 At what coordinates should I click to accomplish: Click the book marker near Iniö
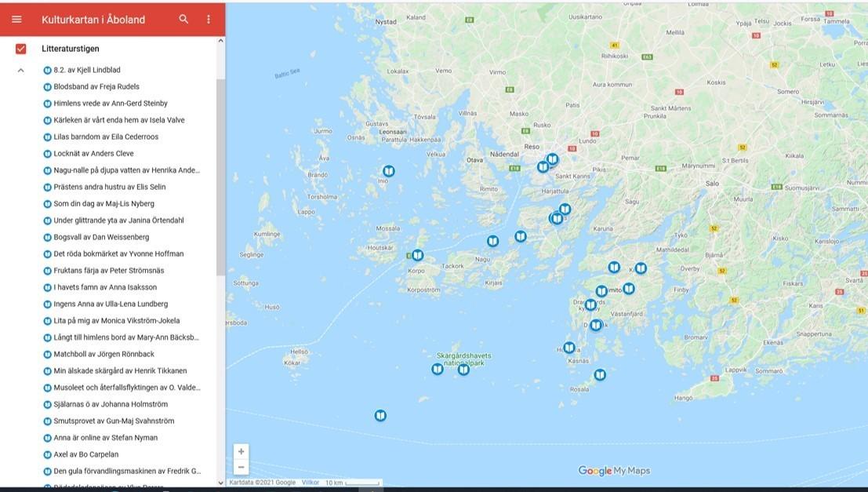388,171
